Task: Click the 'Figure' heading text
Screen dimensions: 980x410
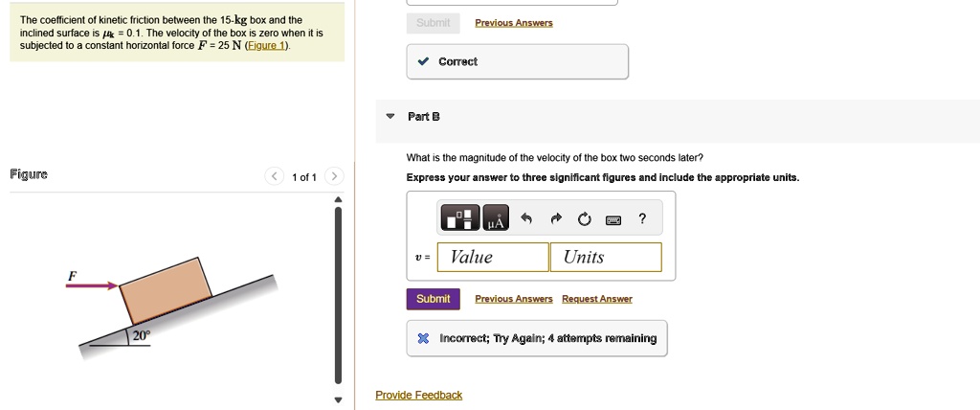Action: pos(29,174)
